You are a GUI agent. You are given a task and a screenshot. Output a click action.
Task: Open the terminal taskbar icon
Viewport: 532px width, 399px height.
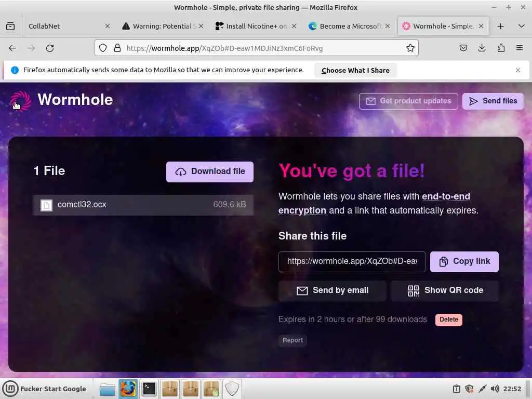(149, 389)
